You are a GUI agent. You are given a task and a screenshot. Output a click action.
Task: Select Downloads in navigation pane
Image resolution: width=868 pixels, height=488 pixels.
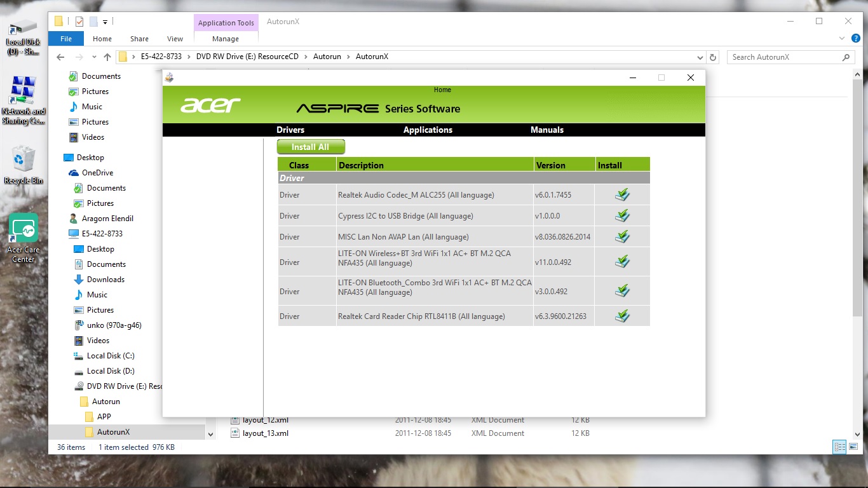click(x=105, y=280)
